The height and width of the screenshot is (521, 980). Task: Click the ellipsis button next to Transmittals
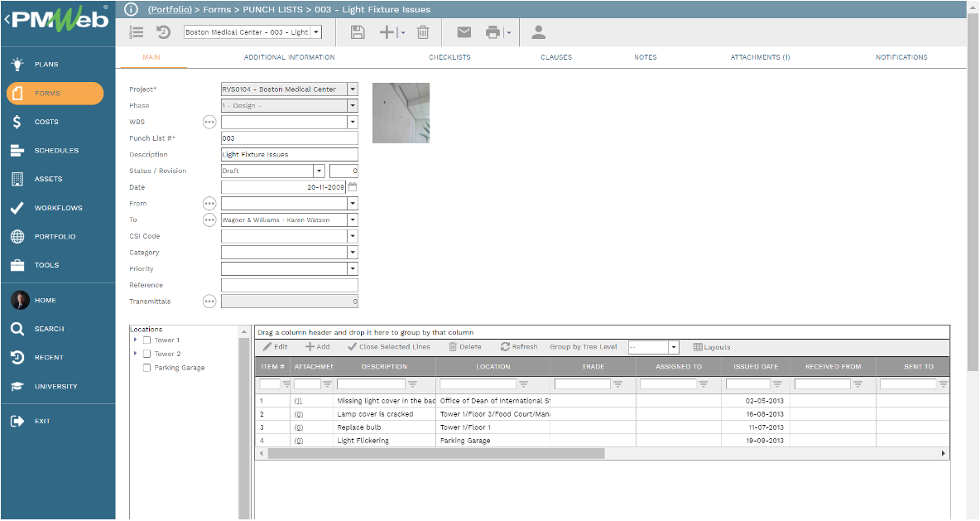209,302
